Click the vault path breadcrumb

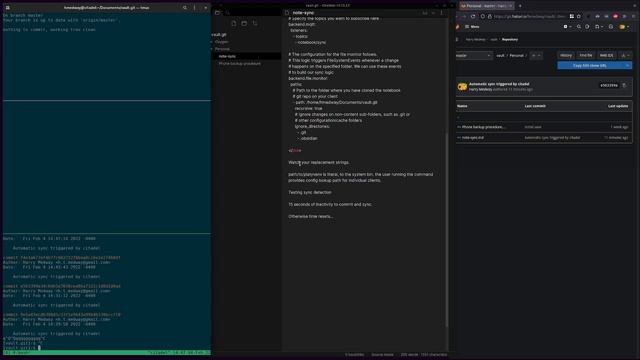pos(500,56)
